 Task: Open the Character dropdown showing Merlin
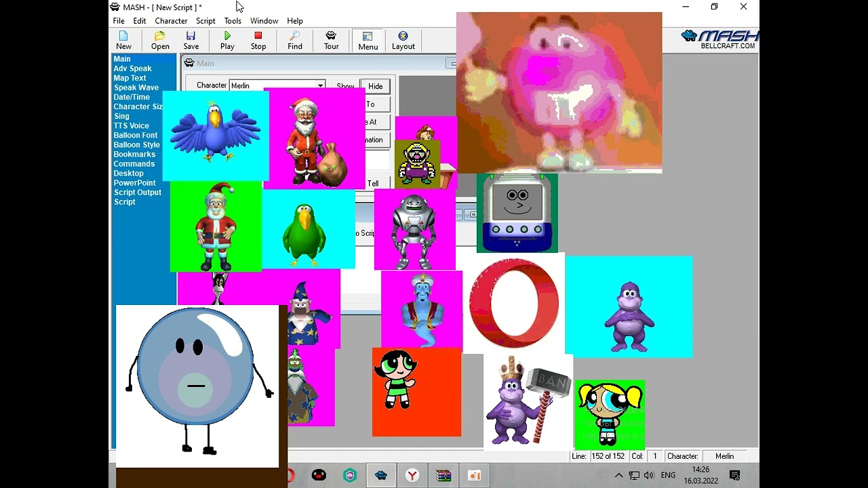(277, 85)
